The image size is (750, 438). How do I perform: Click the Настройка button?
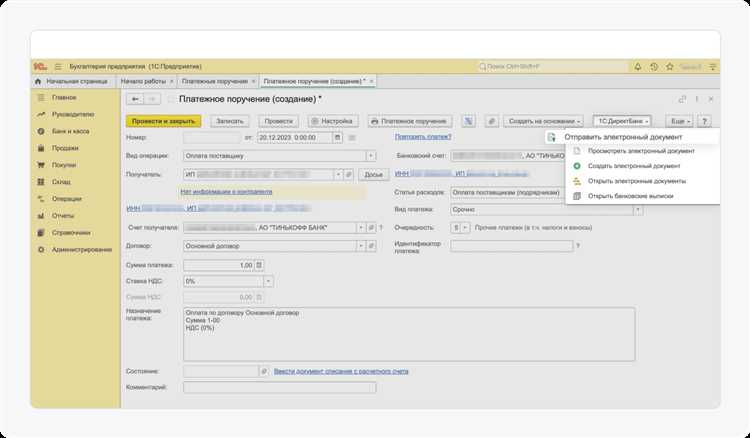(333, 121)
